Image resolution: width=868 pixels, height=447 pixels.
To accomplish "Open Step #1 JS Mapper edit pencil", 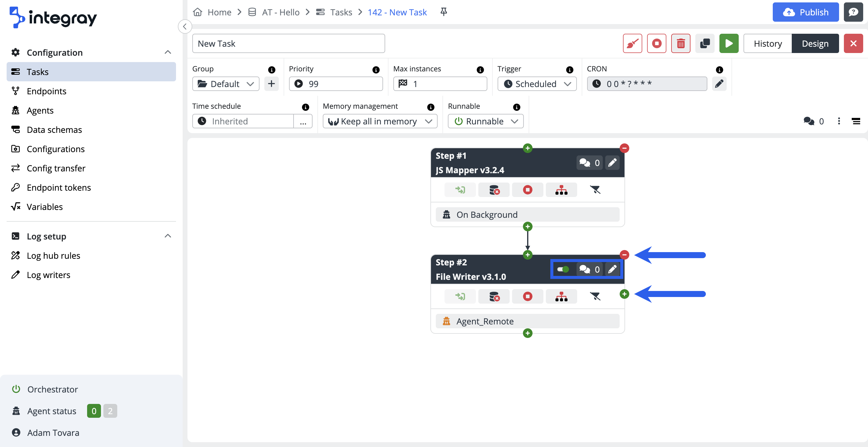I will coord(612,163).
